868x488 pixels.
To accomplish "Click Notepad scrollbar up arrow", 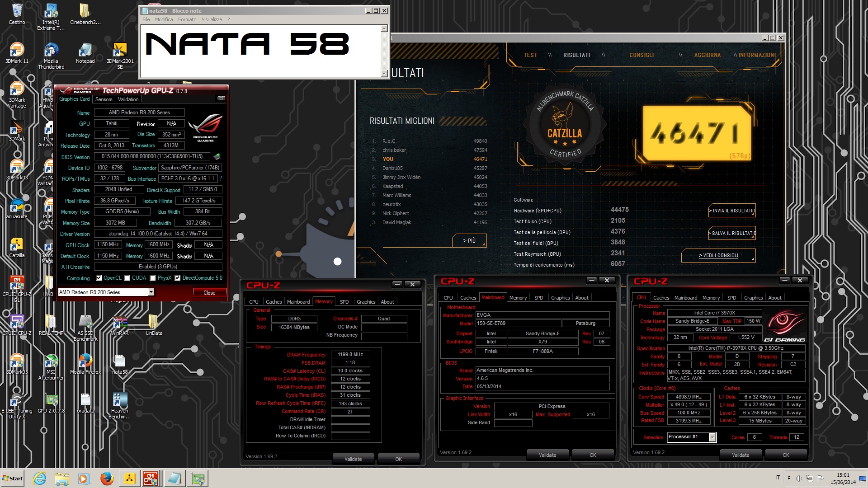I will click(384, 28).
